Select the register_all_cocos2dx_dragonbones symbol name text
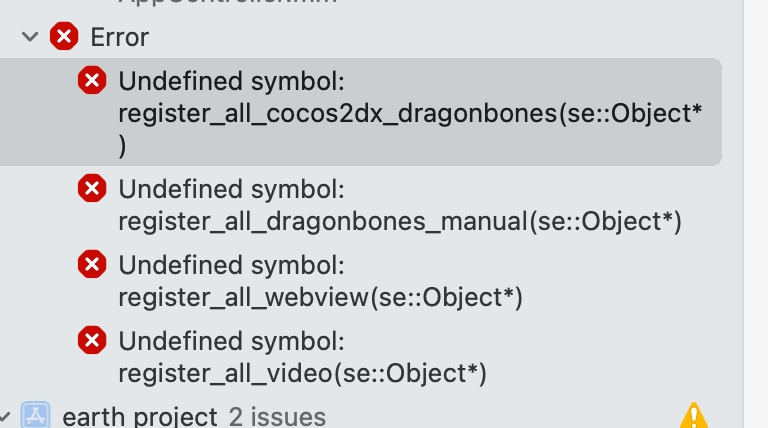The height and width of the screenshot is (428, 768). (410, 113)
